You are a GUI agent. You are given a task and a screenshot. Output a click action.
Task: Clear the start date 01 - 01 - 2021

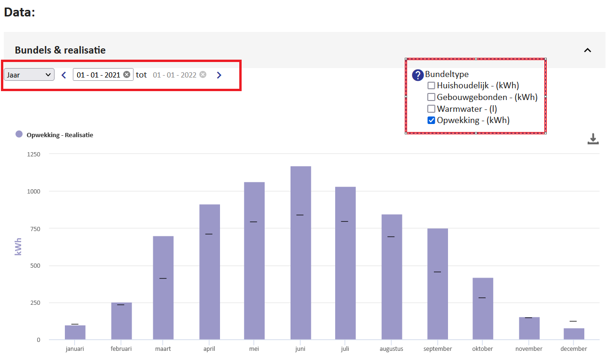point(126,75)
